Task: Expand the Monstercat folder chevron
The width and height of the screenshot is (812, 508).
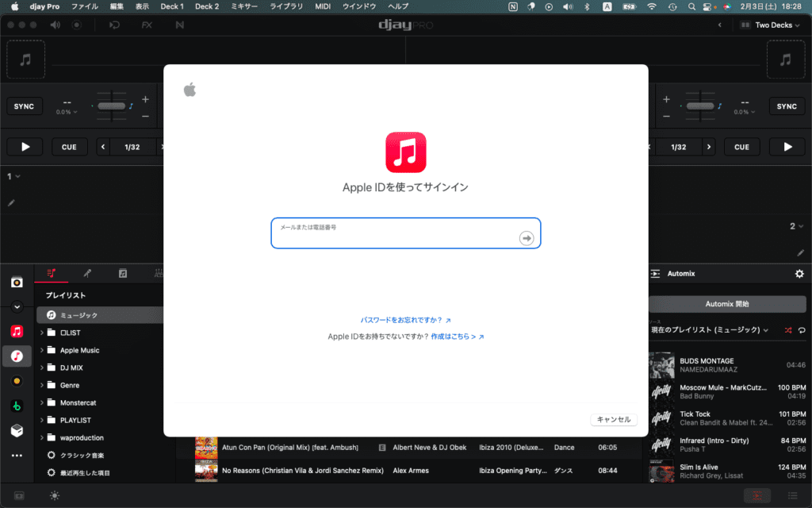Action: point(42,402)
